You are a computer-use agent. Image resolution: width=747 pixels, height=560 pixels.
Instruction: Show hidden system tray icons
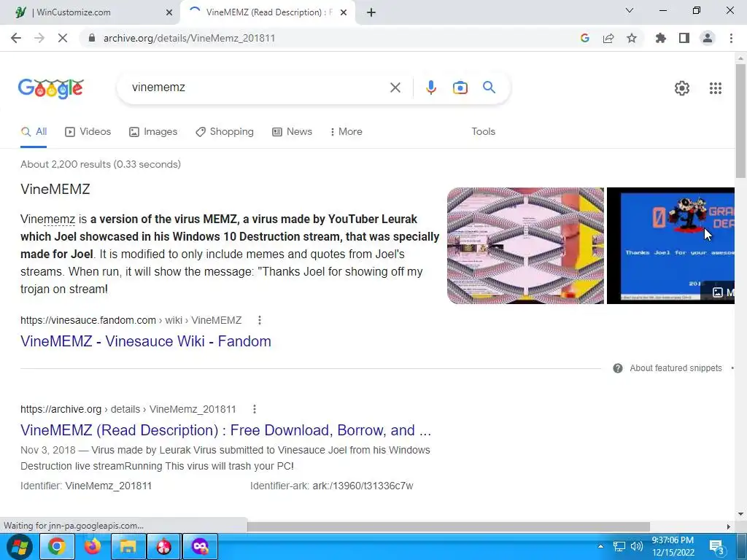tap(601, 546)
